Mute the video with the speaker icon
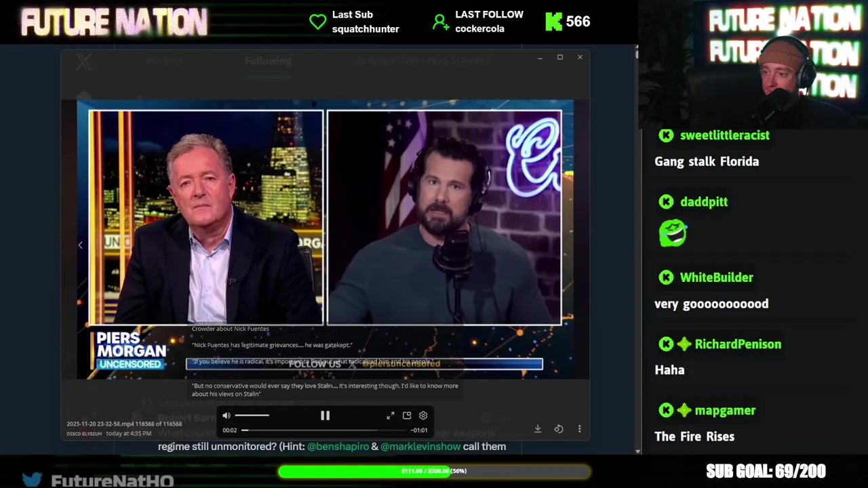This screenshot has width=868, height=488. (226, 415)
